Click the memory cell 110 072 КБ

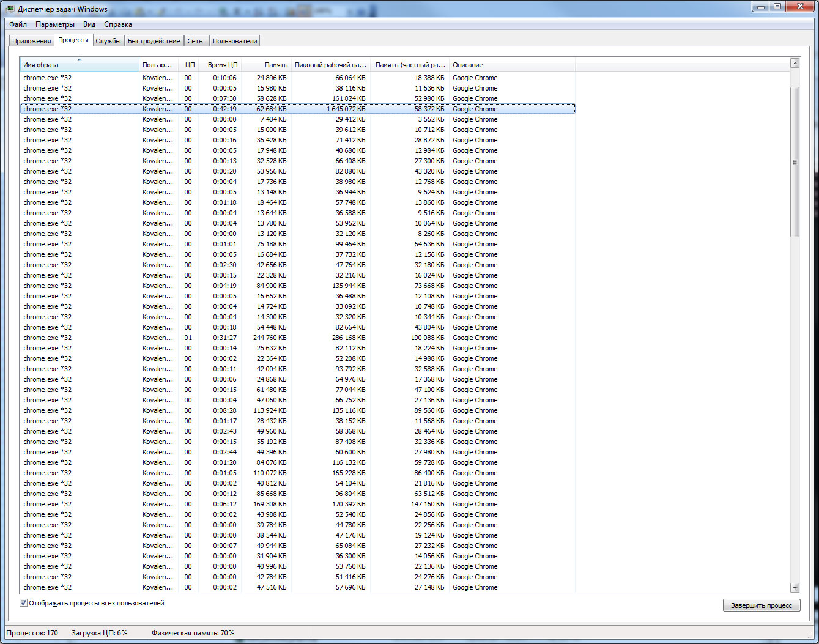point(270,473)
